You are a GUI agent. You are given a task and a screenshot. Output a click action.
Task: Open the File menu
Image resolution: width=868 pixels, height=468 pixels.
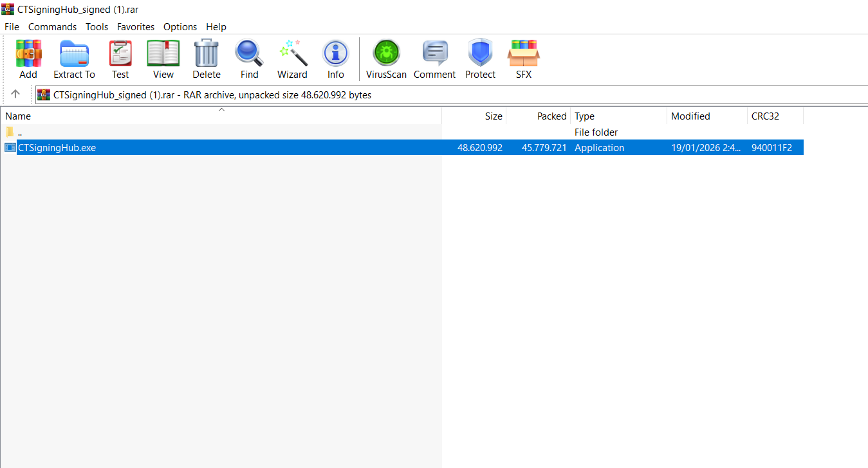12,27
